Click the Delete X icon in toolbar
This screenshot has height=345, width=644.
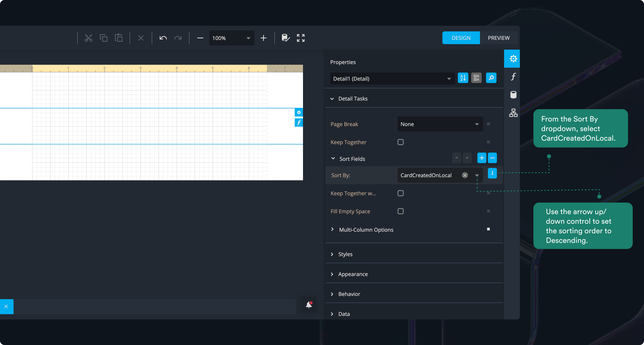coord(141,38)
